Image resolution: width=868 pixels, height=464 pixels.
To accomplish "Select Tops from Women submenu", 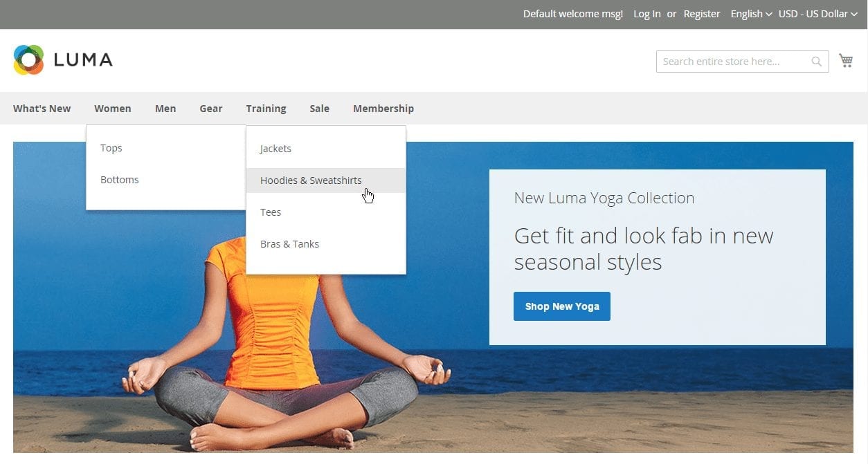I will (x=111, y=147).
